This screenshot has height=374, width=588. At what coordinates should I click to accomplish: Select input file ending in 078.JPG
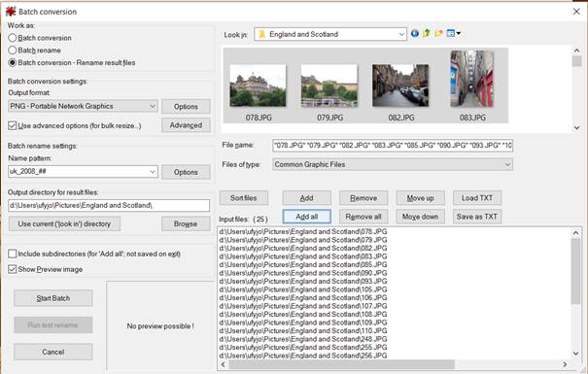click(303, 231)
